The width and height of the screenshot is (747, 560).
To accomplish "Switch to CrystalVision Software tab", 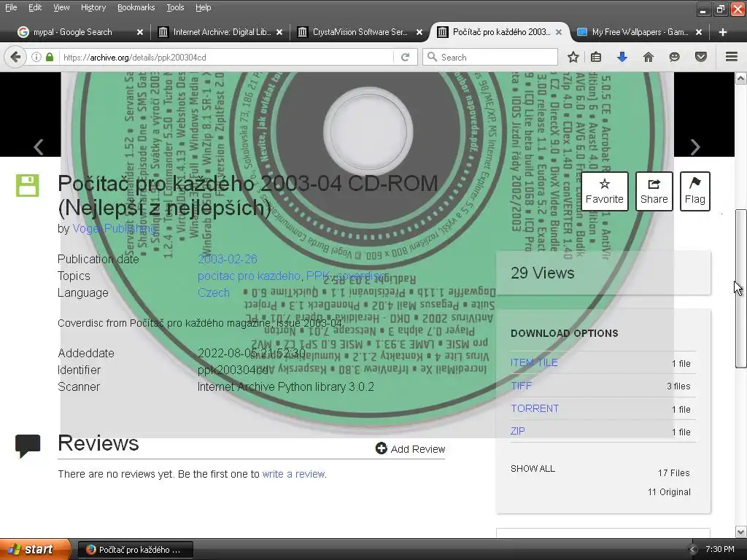I will 354,32.
